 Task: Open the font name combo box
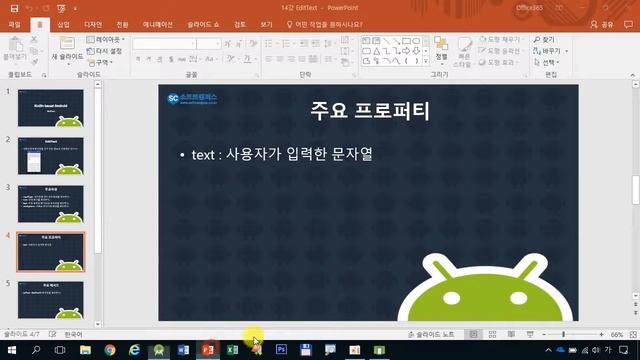tap(164, 44)
